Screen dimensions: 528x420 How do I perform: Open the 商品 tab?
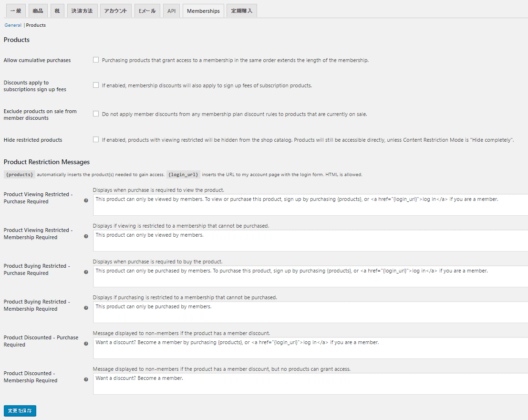coord(38,11)
